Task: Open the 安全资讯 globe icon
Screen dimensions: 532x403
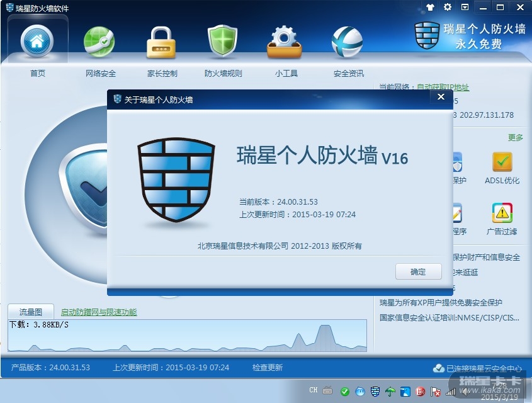Action: tap(347, 42)
